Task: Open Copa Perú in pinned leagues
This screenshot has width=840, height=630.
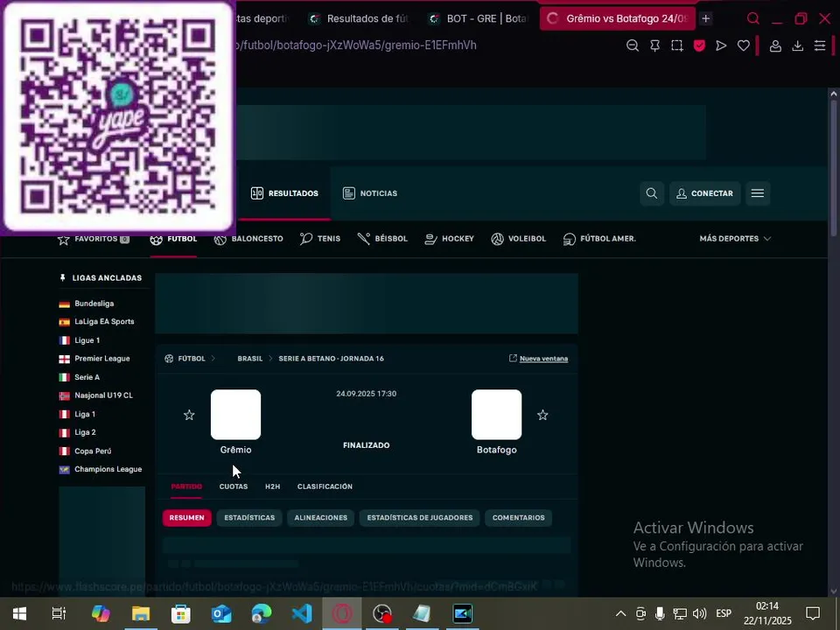Action: (x=85, y=451)
